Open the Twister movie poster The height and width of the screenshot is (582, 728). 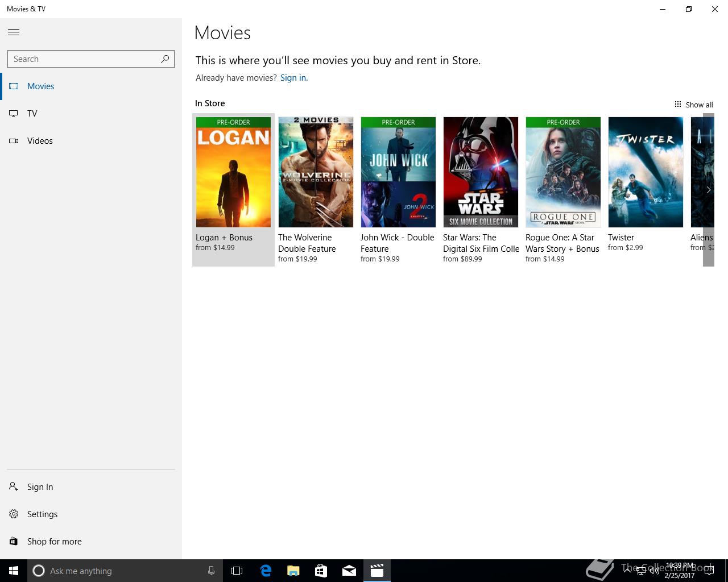[x=646, y=172]
